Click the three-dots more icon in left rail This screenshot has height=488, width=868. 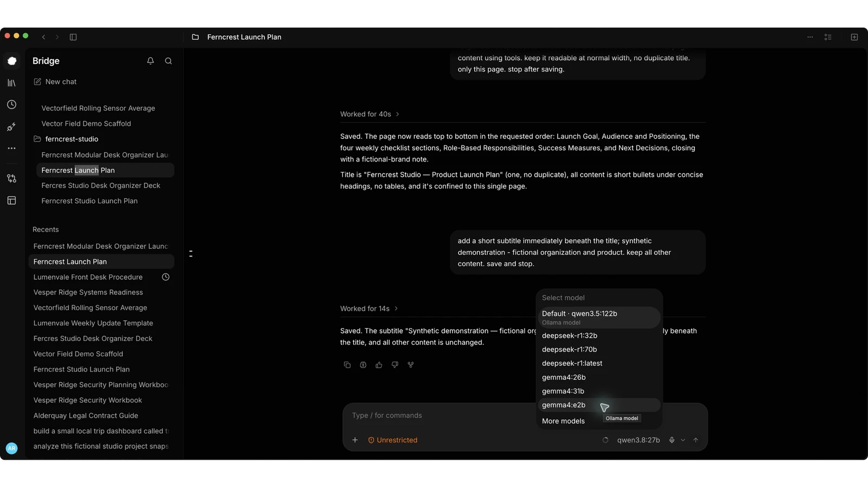(11, 148)
